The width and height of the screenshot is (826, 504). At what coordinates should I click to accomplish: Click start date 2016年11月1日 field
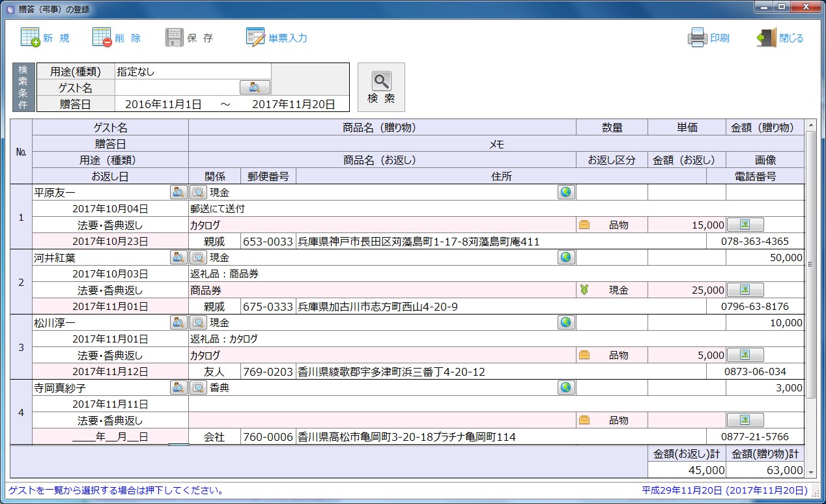click(163, 104)
